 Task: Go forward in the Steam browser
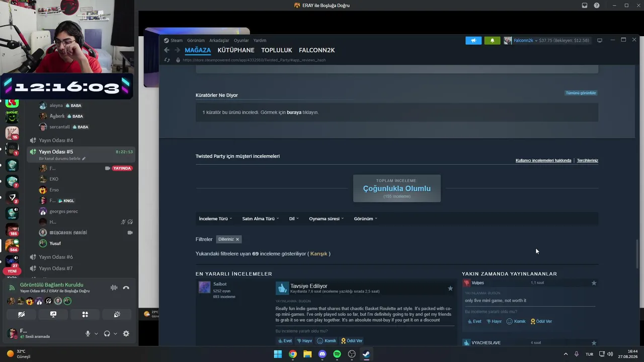tap(177, 50)
